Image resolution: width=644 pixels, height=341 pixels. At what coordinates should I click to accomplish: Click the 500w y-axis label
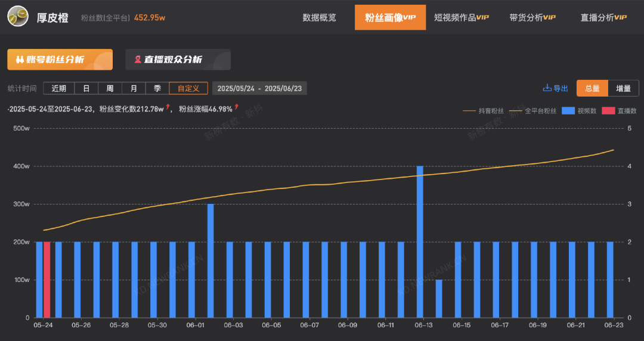click(x=21, y=128)
